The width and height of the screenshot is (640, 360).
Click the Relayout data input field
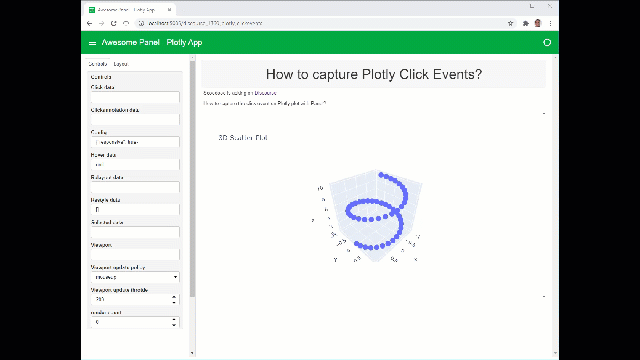point(135,187)
